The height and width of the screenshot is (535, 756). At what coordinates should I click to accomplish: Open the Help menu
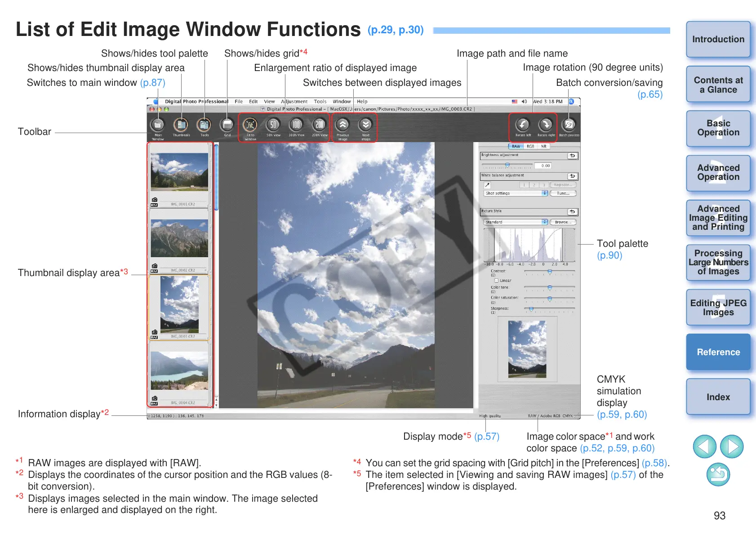[x=362, y=102]
